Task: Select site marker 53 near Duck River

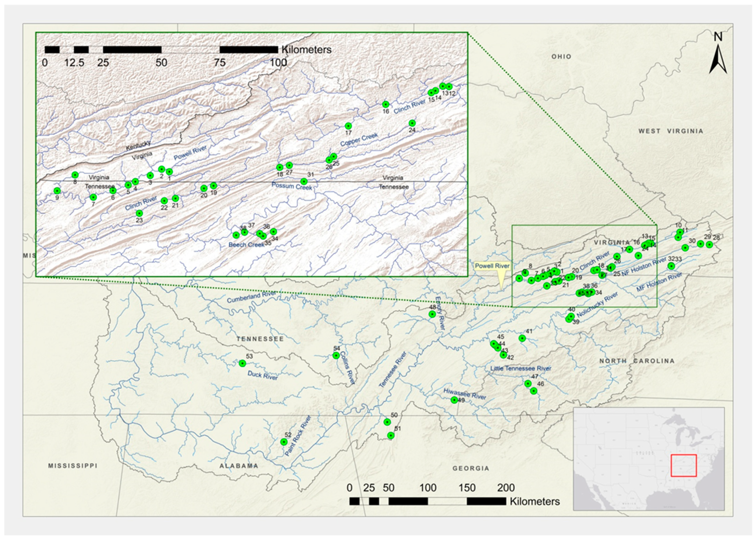Action: coord(243,363)
